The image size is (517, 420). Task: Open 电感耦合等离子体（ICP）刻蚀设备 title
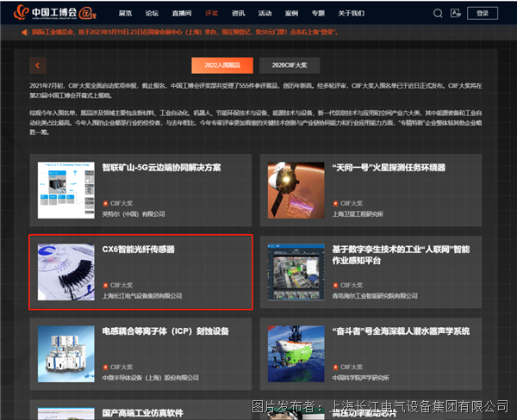click(x=165, y=331)
